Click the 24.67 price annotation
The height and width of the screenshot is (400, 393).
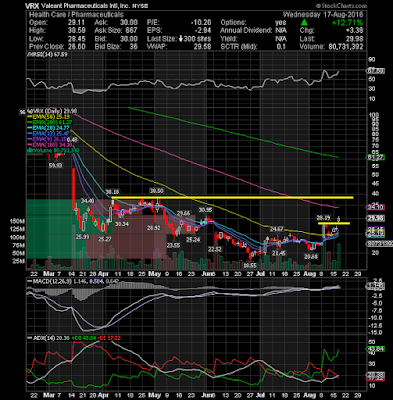click(x=276, y=229)
